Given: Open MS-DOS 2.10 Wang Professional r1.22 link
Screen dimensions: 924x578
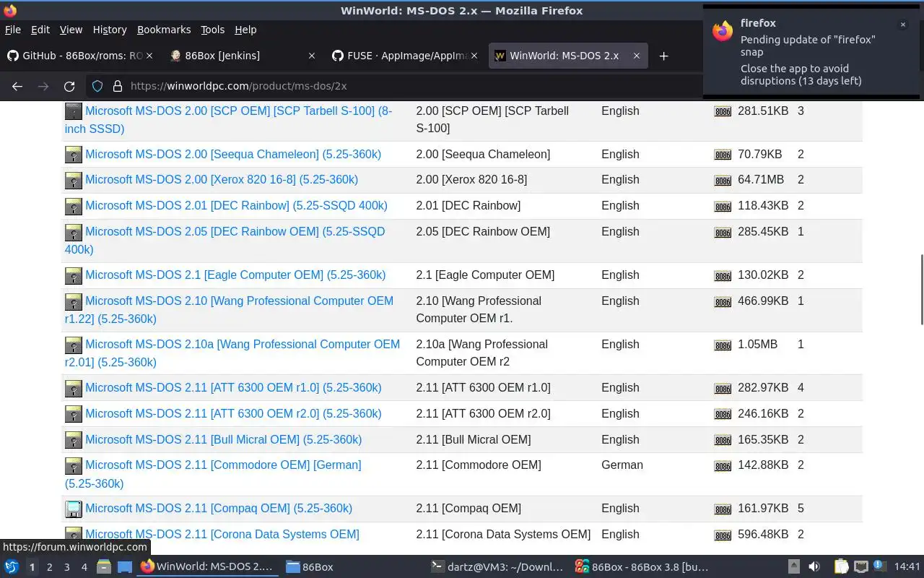Looking at the screenshot, I should (229, 309).
